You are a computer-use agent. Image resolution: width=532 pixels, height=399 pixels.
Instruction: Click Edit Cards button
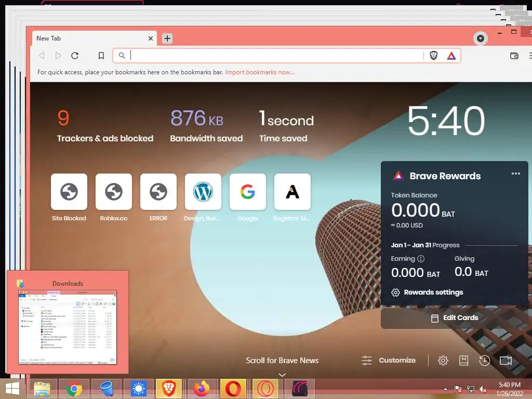(455, 318)
